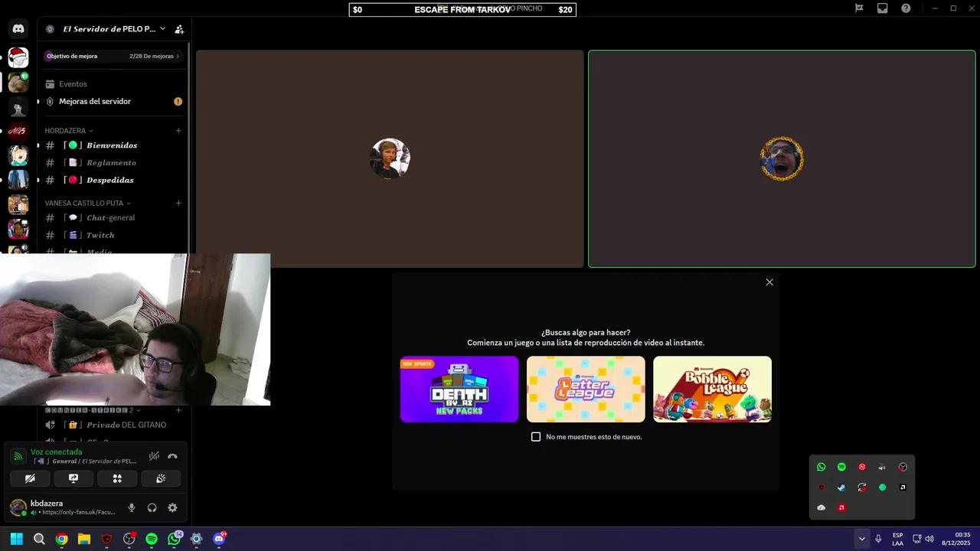The image size is (980, 551).
Task: Click the invite people icon in server header
Action: 179,29
